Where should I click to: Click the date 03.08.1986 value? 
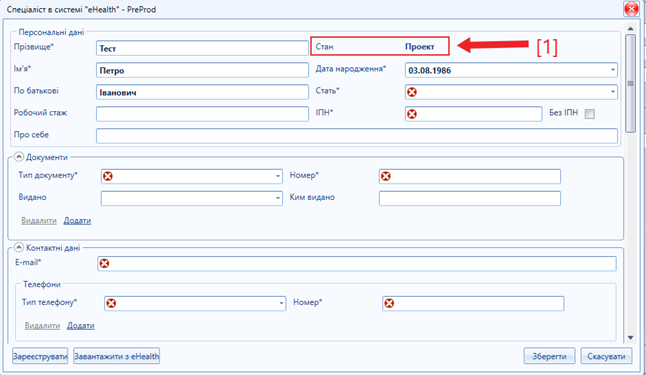[430, 70]
